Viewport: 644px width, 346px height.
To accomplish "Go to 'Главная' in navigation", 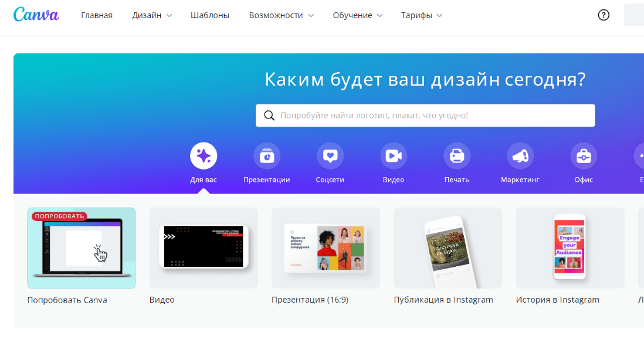I will [x=97, y=15].
